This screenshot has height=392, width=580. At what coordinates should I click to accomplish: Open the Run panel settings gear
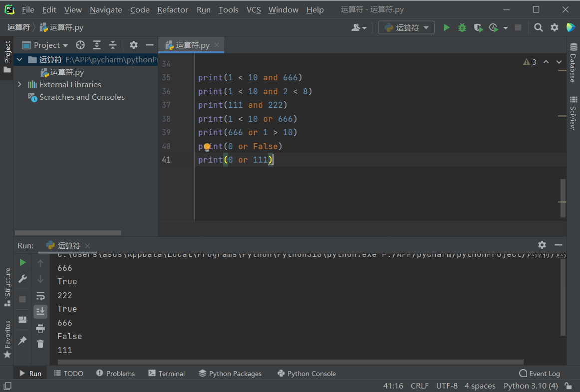[x=542, y=245]
